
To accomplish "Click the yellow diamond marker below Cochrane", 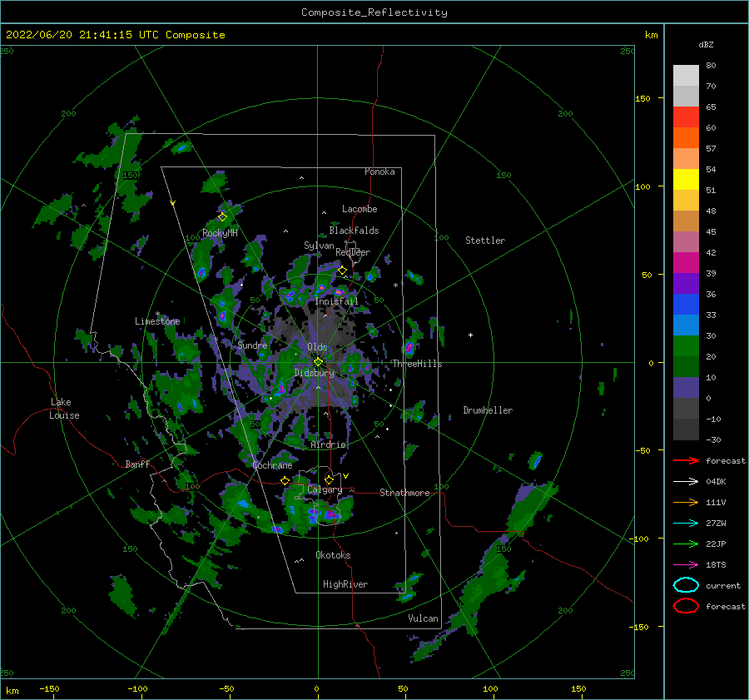I will pos(285,480).
